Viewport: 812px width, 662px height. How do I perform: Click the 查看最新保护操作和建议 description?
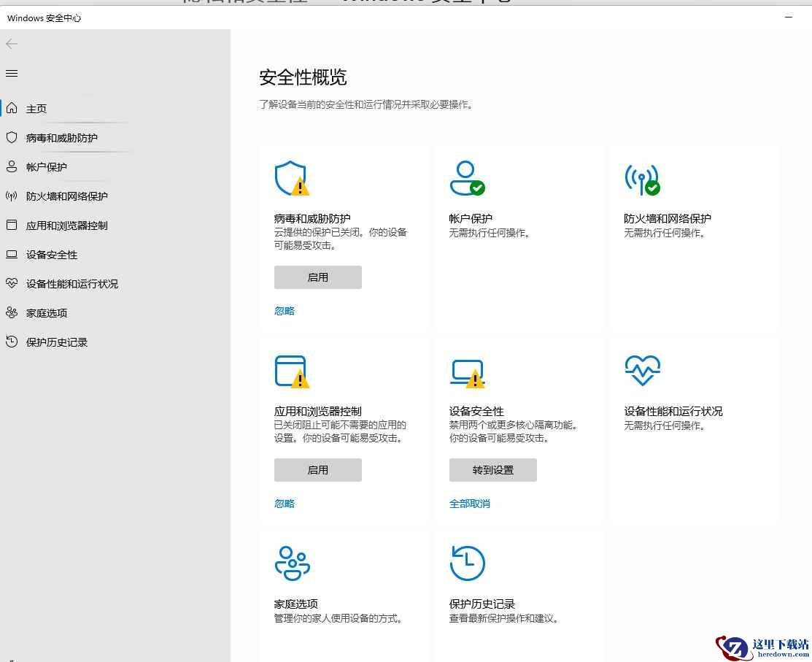503,618
